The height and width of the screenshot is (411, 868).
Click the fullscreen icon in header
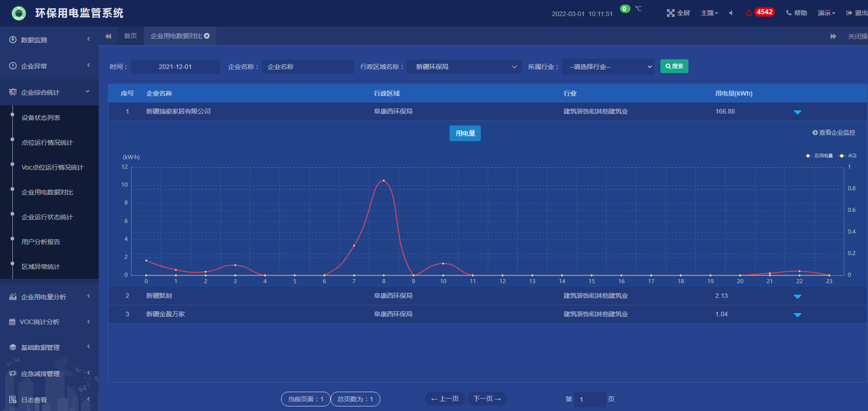(671, 13)
